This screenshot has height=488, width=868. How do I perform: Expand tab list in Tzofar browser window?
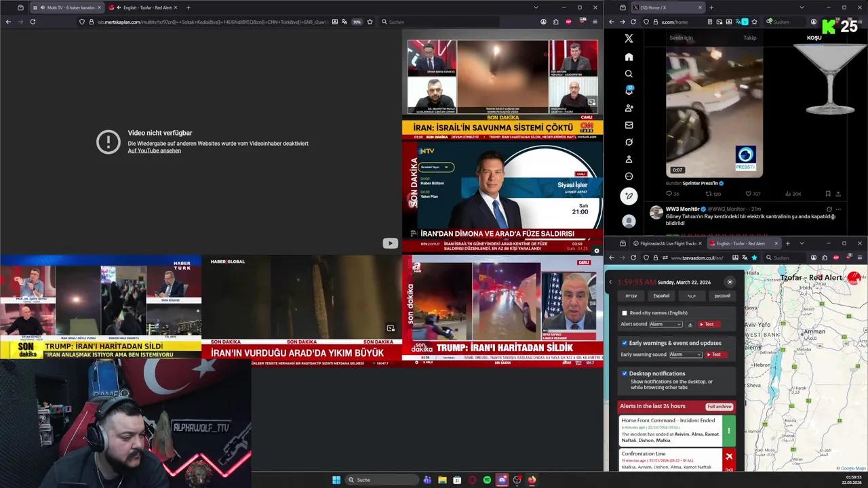[x=802, y=243]
